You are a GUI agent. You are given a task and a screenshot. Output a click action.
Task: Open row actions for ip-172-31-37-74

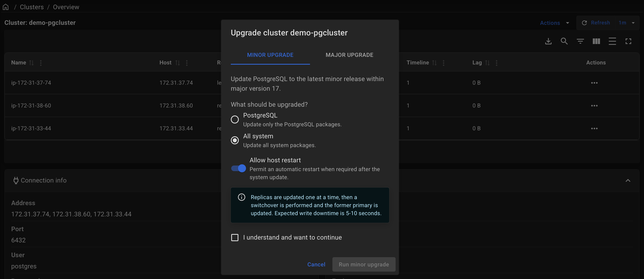coord(594,83)
